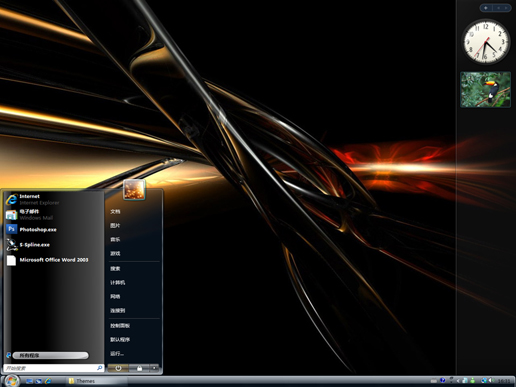Open Windows Mail from the Start menu
This screenshot has height=387, width=516.
click(x=53, y=215)
